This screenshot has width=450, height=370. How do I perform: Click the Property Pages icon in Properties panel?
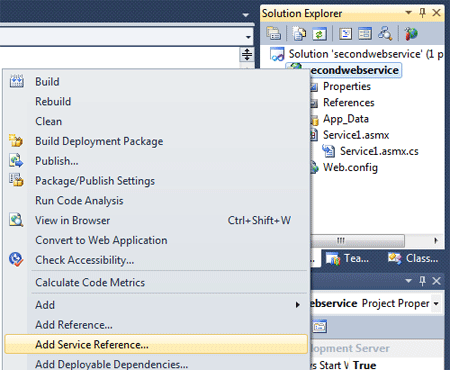320,326
